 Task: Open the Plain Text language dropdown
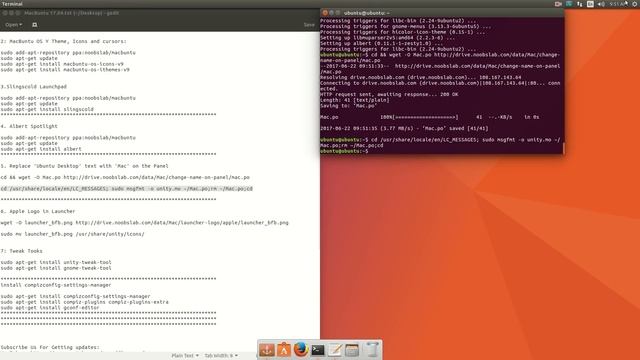(185, 356)
